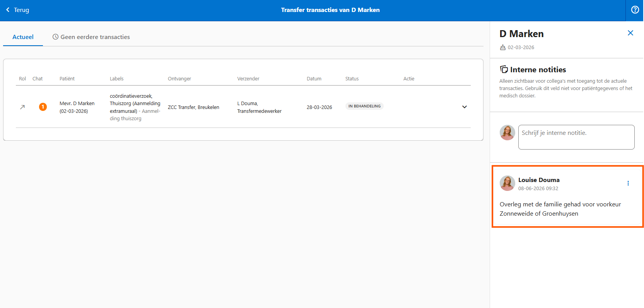Close the D Marken side panel
The image size is (644, 308).
[630, 33]
